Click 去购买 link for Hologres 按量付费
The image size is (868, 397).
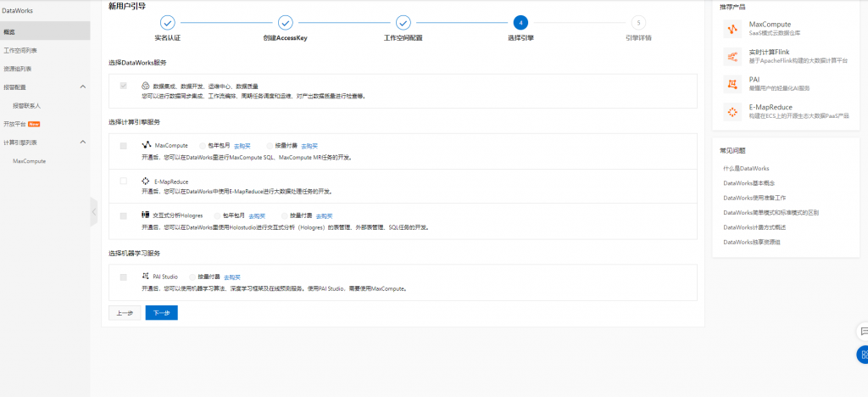coord(325,216)
